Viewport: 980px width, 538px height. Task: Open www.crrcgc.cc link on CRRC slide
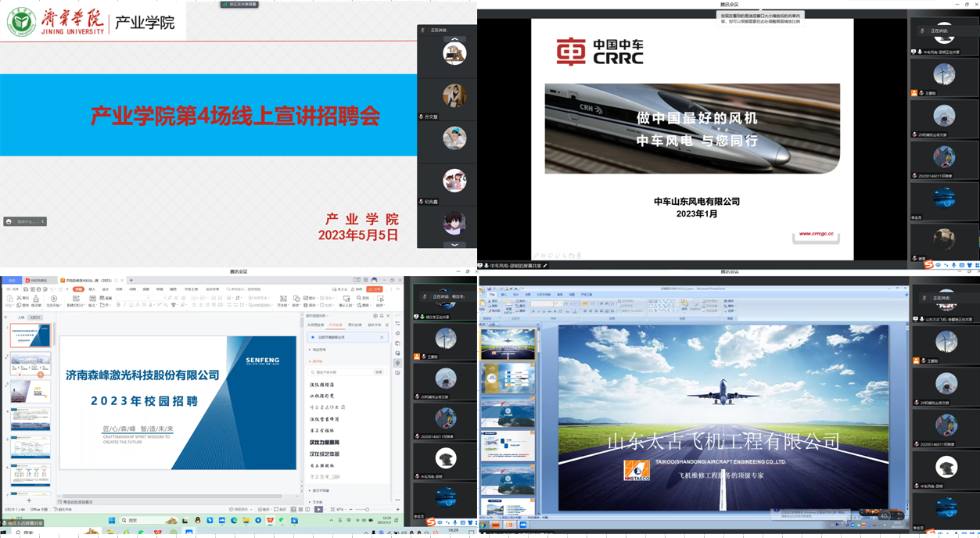coord(816,234)
